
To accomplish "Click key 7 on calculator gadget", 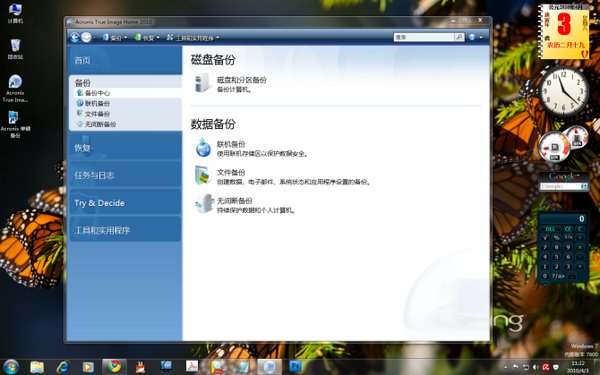I will (x=545, y=247).
